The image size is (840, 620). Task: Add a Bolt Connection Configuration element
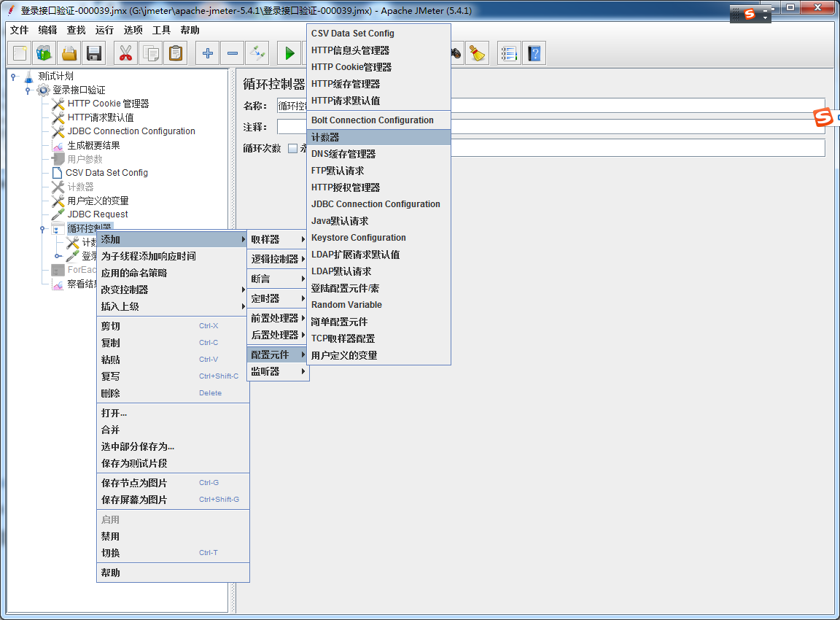[x=378, y=120]
